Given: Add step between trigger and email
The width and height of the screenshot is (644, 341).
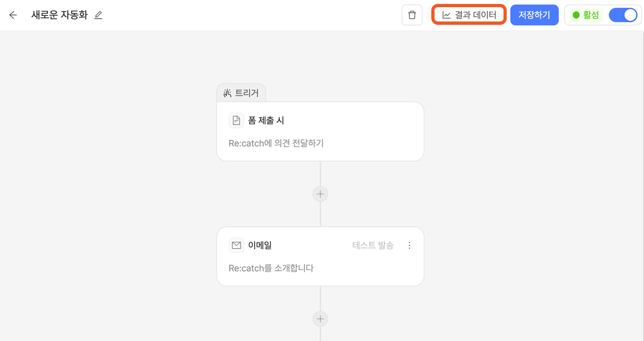Looking at the screenshot, I should 320,194.
